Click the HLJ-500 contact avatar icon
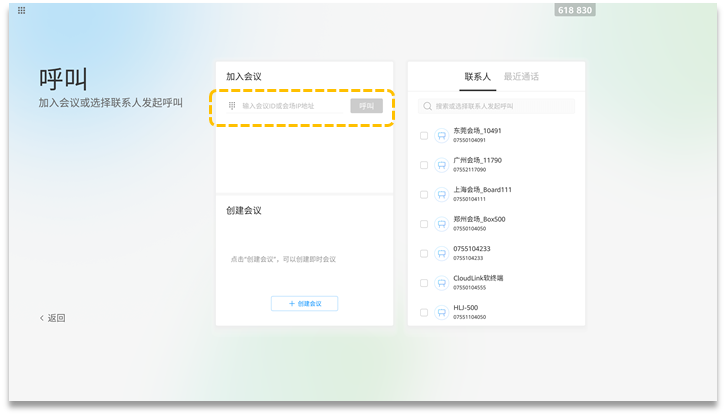The width and height of the screenshot is (726, 416). coord(441,312)
